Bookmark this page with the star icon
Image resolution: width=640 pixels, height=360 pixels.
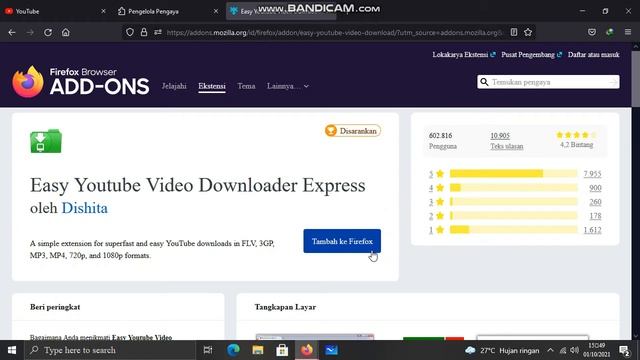pos(528,32)
